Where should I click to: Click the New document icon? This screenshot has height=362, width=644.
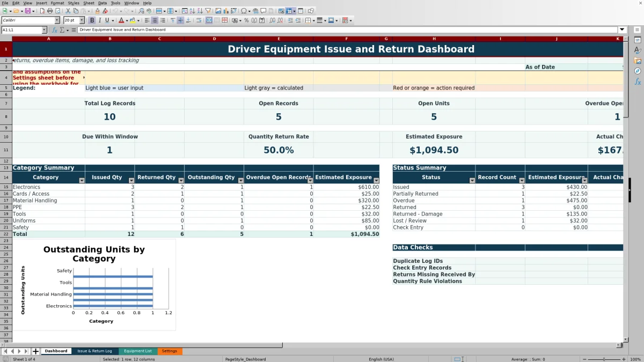click(5, 11)
